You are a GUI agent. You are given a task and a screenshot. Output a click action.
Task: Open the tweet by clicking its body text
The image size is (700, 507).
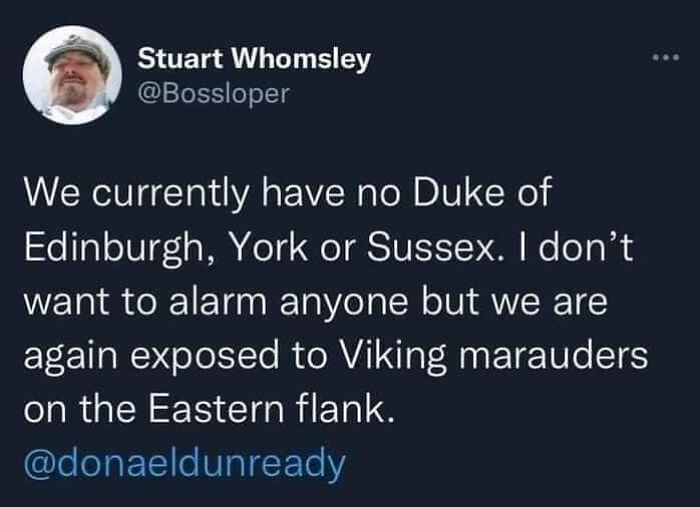pyautogui.click(x=340, y=301)
